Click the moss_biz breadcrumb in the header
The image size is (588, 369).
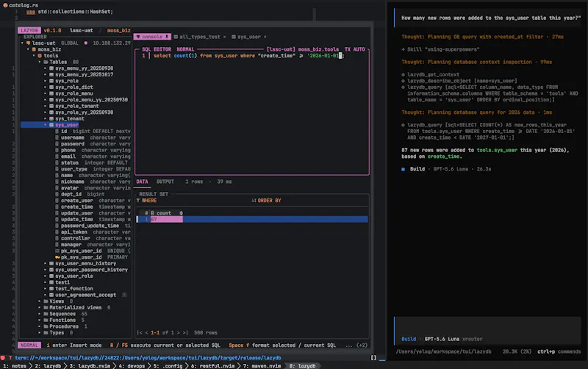[x=118, y=31]
